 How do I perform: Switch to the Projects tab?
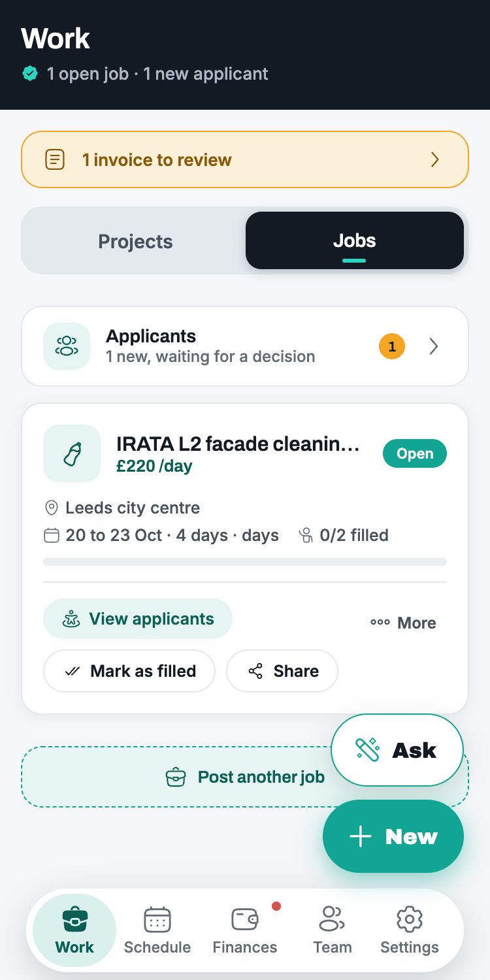click(135, 241)
